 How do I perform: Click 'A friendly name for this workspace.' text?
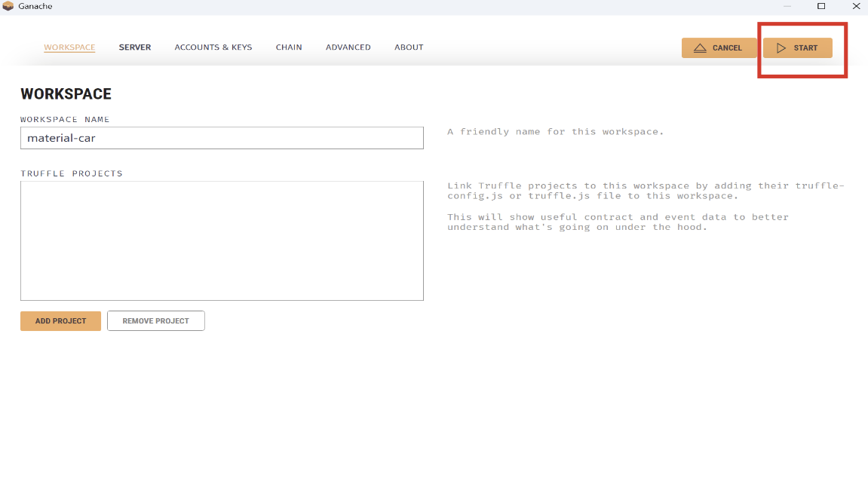click(555, 132)
